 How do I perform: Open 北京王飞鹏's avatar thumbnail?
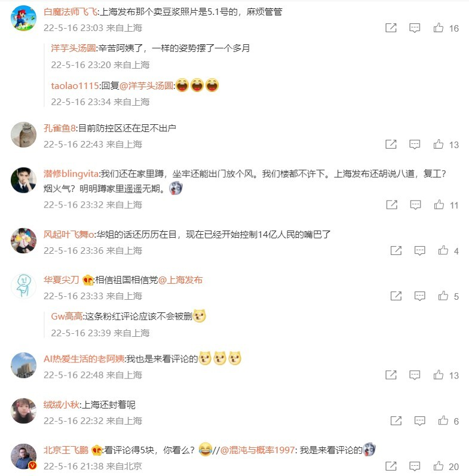[x=24, y=456]
